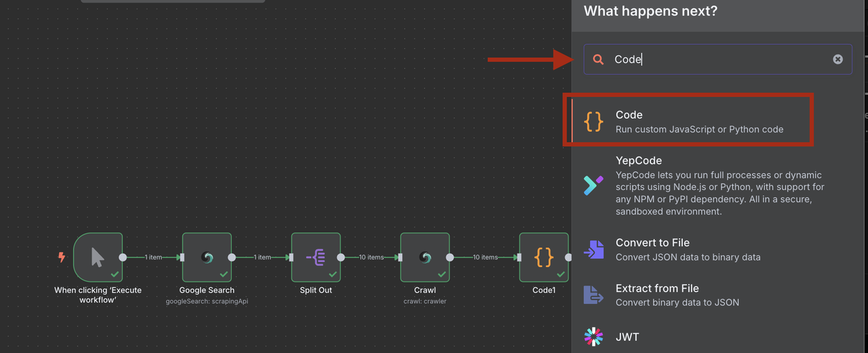This screenshot has height=353, width=868.
Task: Click the green success checkmark on trigger node
Action: (115, 274)
